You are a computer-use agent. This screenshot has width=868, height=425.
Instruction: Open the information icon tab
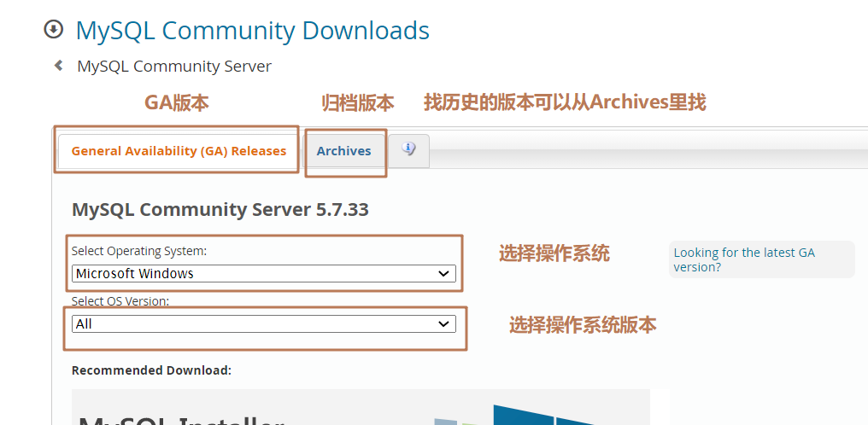coord(408,150)
